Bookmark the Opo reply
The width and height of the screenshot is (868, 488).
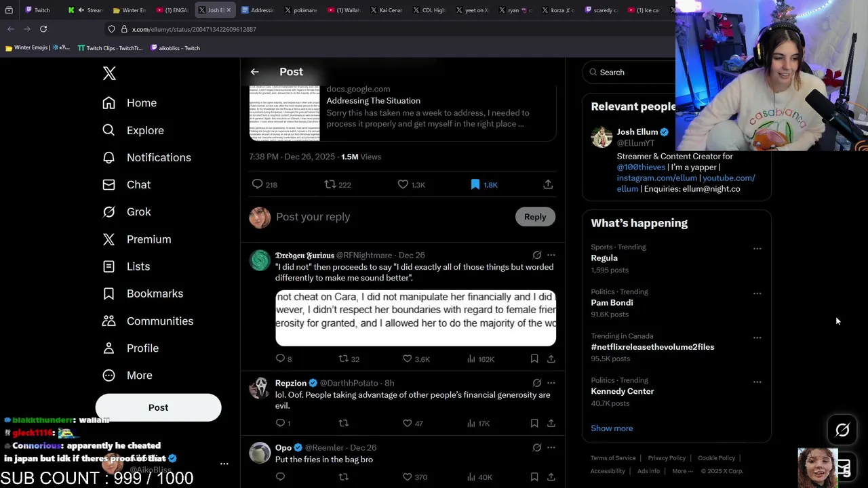point(534,477)
